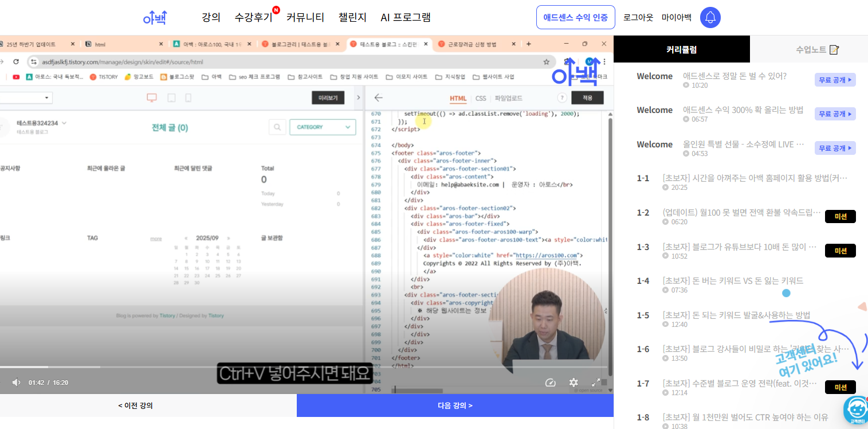868x429 pixels.
Task: Click the reload icon in the recorded browser
Action: click(16, 61)
